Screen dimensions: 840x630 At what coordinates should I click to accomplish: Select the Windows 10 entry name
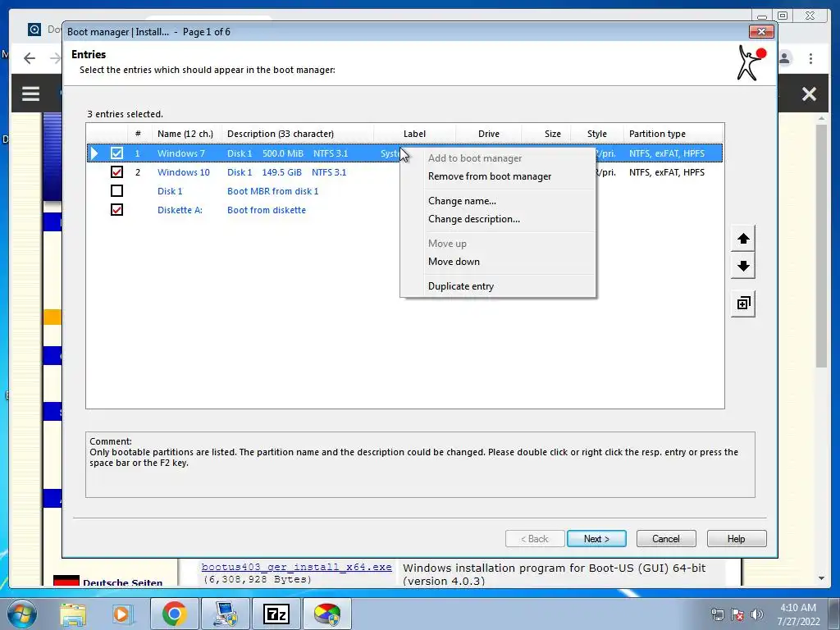(x=184, y=172)
